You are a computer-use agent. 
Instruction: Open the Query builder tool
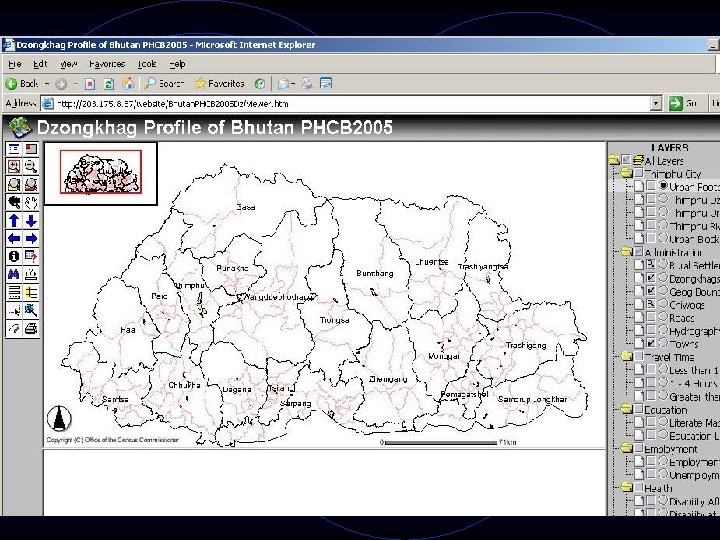(31, 256)
